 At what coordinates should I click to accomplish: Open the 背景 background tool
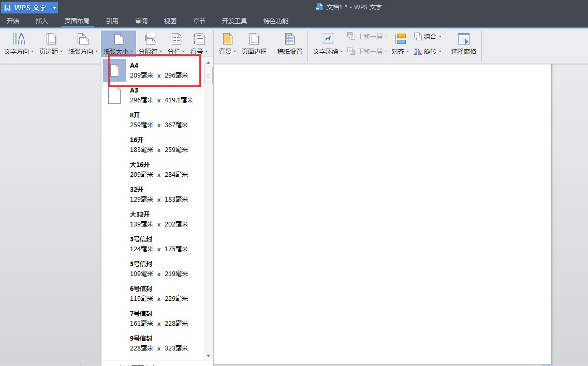[x=227, y=44]
